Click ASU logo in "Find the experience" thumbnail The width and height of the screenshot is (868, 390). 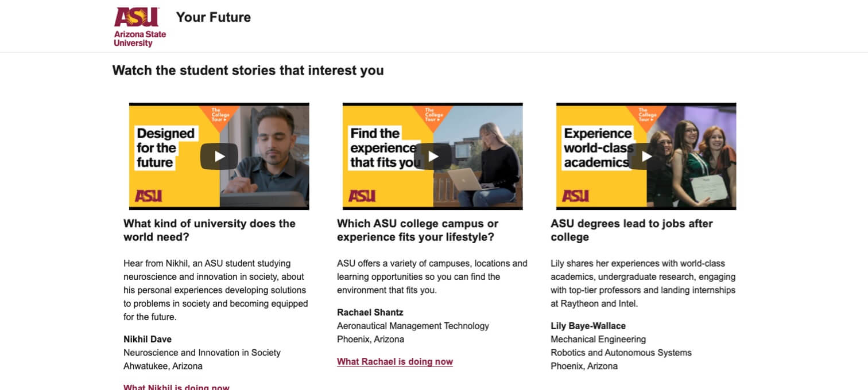point(362,196)
